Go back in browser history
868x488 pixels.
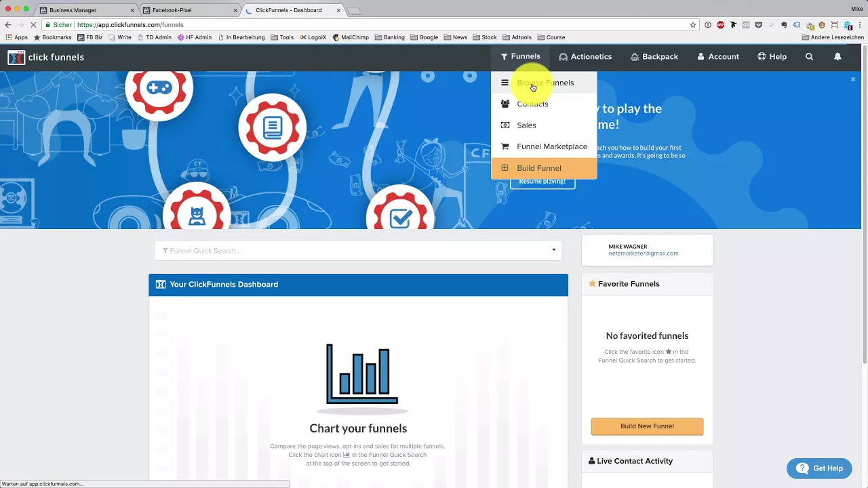(x=8, y=24)
